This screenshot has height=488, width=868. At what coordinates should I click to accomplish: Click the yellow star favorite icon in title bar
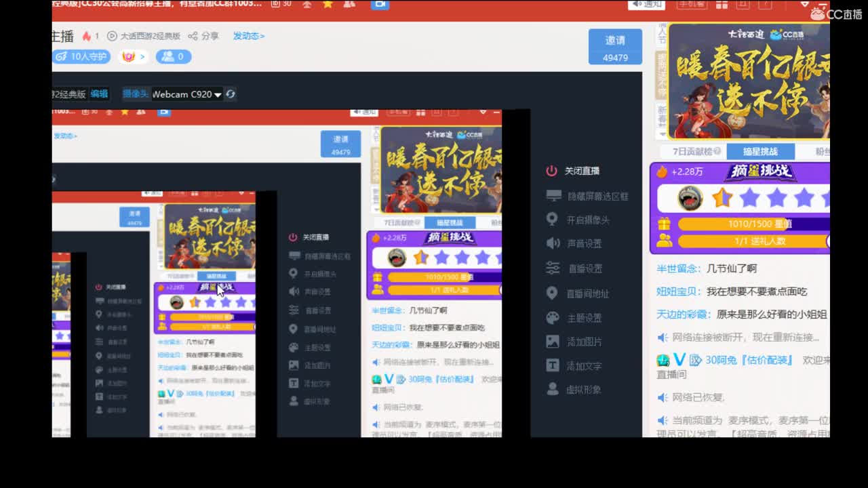click(x=328, y=4)
